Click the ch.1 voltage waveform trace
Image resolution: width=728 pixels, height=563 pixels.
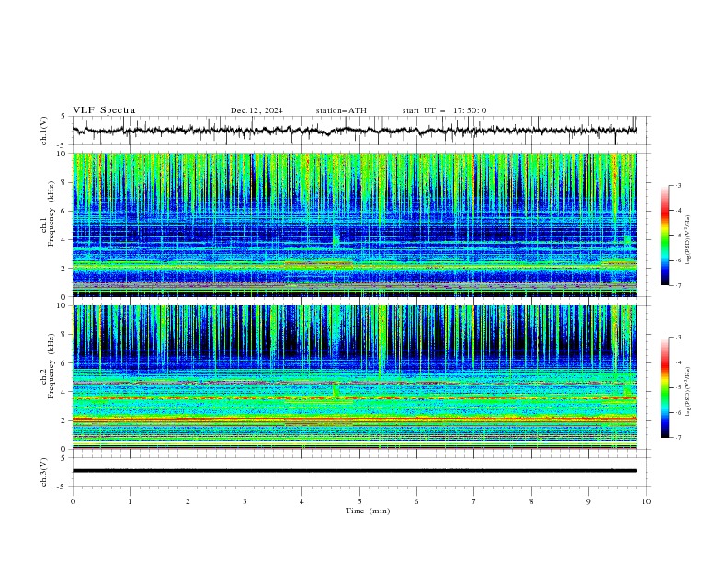354,131
